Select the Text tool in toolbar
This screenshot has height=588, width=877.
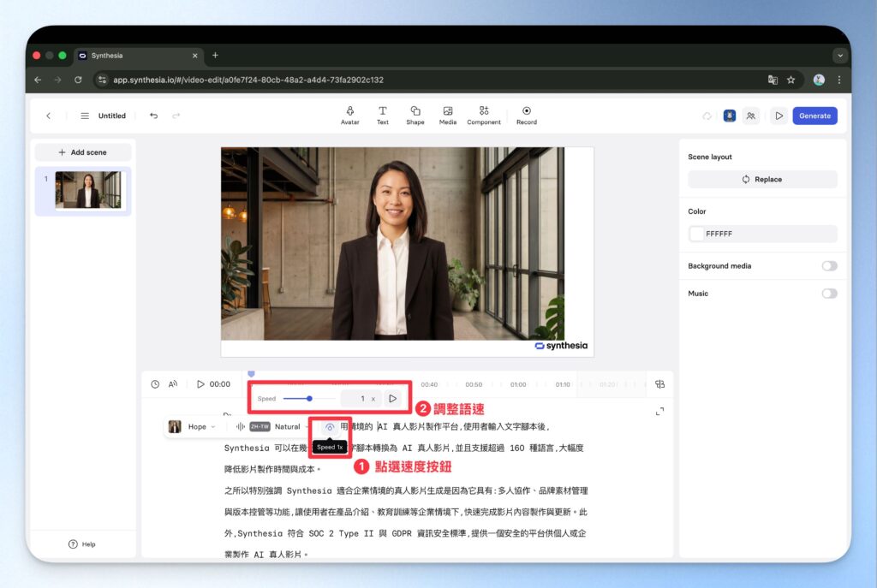pyautogui.click(x=383, y=116)
